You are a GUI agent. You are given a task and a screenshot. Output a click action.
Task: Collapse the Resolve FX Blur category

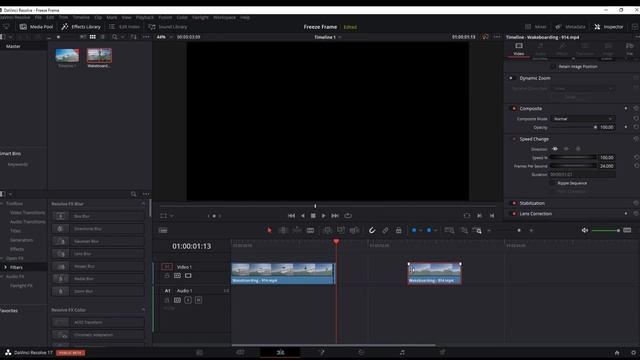[x=143, y=204]
